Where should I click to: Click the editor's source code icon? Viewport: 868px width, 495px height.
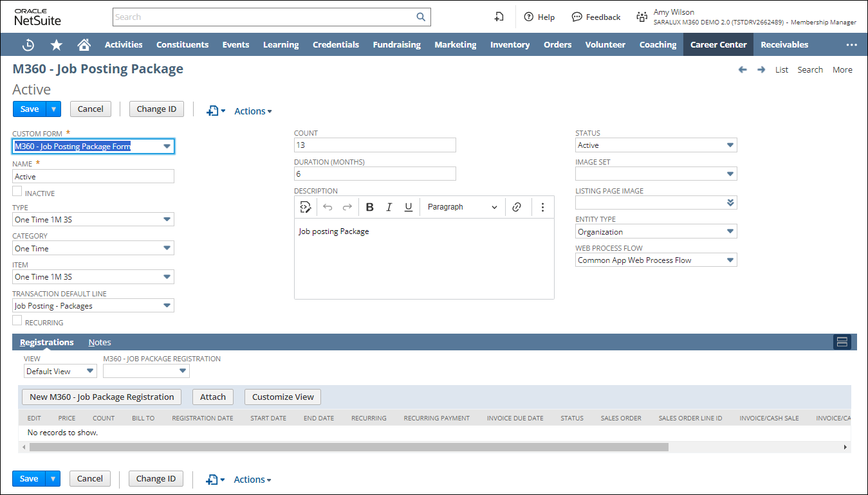(306, 207)
